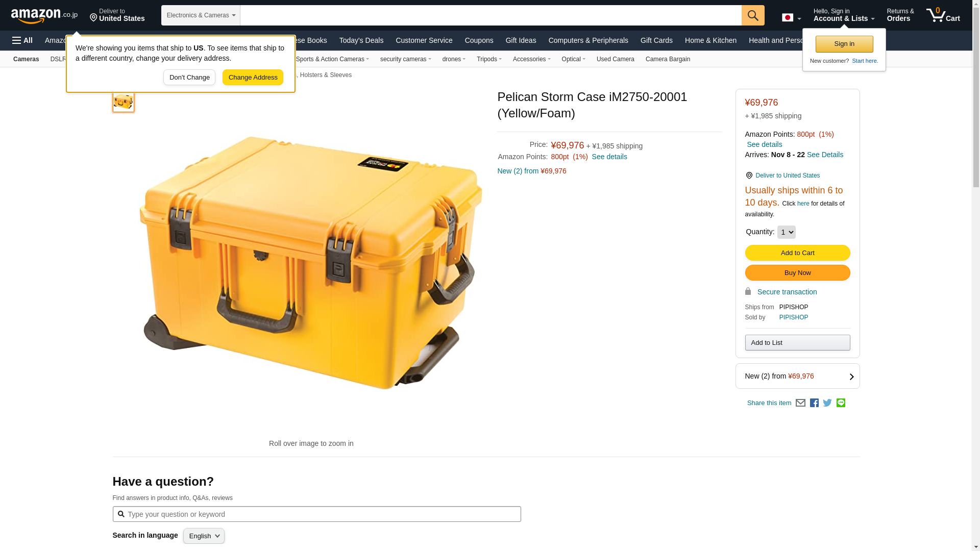Open the Quantity dropdown

point(786,232)
